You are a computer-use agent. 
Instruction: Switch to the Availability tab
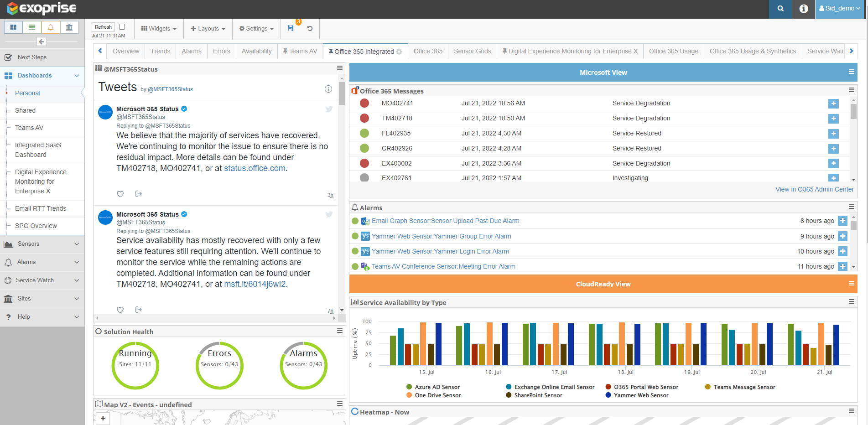click(x=256, y=51)
